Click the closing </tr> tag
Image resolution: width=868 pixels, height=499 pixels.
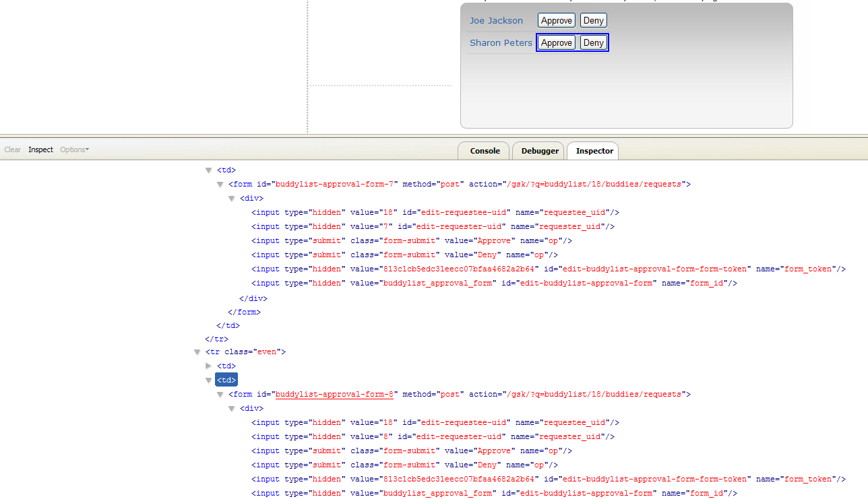click(x=217, y=339)
